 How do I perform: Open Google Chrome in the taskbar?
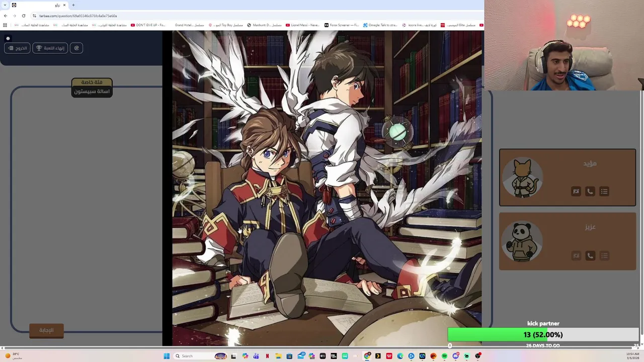[x=367, y=356]
